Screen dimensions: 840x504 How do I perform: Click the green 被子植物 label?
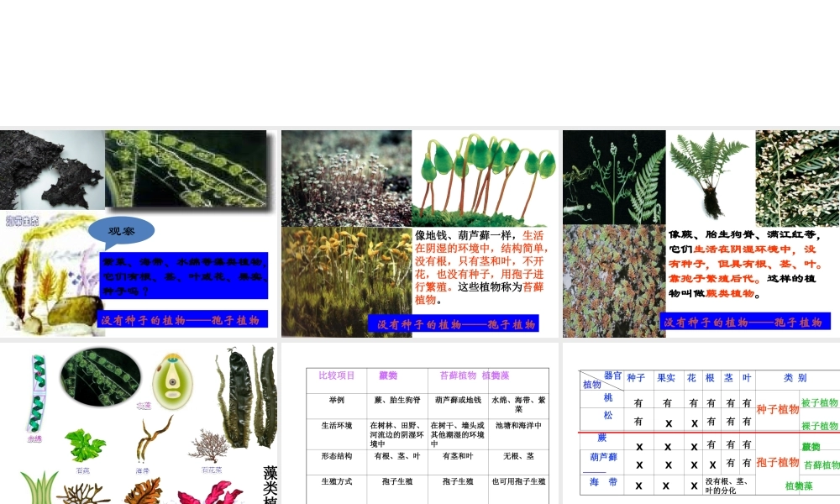(x=820, y=402)
